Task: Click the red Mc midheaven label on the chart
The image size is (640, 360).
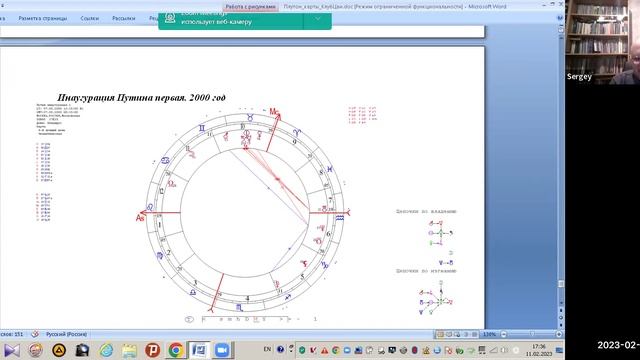Action: [x=274, y=111]
